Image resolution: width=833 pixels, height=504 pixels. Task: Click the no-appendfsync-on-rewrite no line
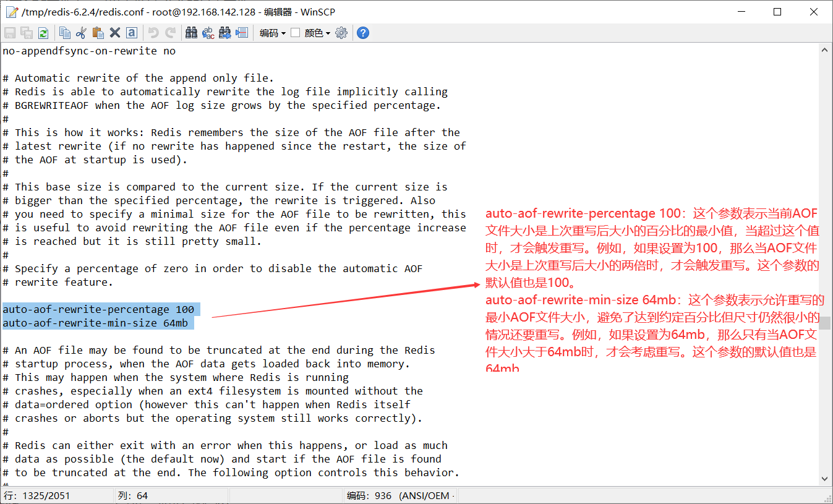click(x=89, y=51)
